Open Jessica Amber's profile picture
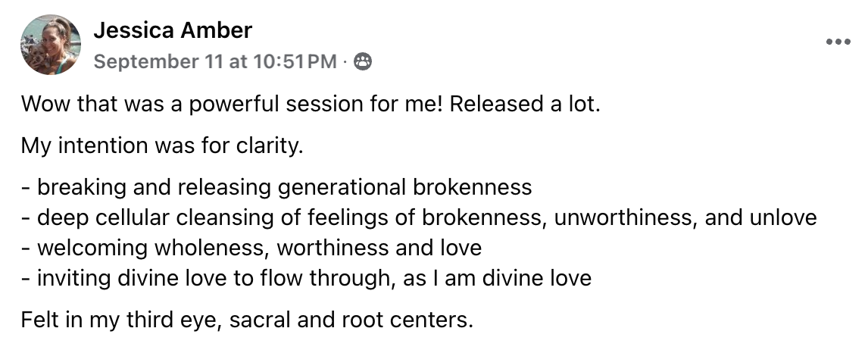This screenshot has height=350, width=868. pyautogui.click(x=52, y=45)
